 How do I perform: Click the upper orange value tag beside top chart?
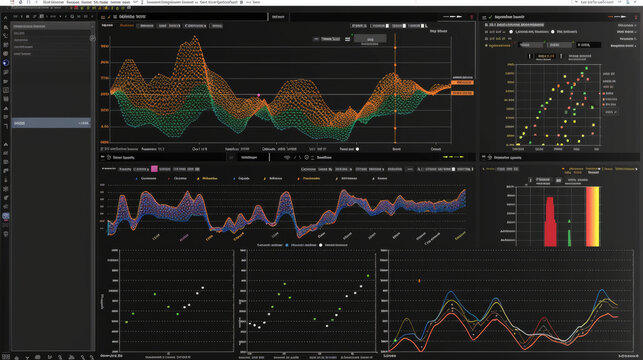462,82
